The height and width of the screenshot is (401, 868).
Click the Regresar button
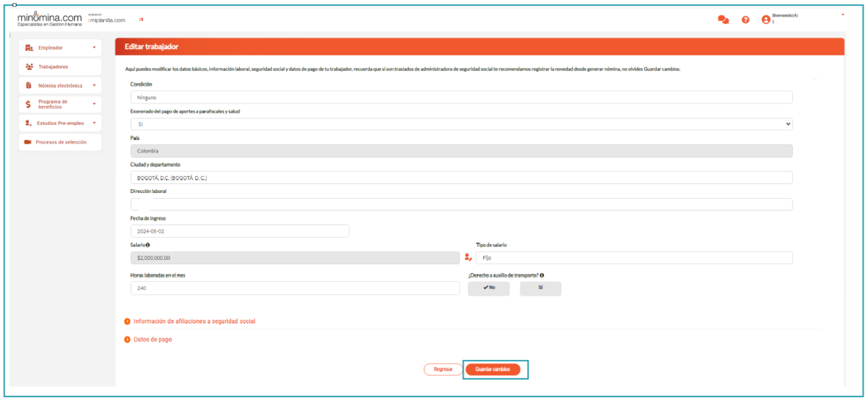tap(443, 369)
